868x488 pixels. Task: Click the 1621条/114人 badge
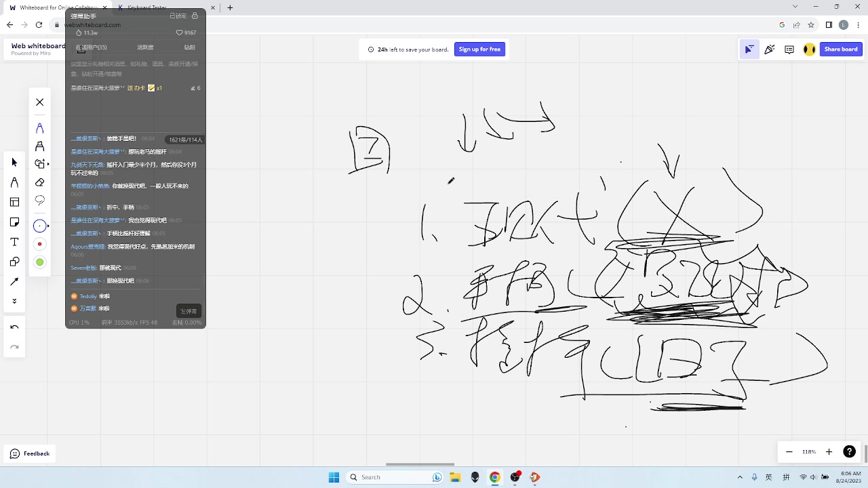[x=185, y=140]
